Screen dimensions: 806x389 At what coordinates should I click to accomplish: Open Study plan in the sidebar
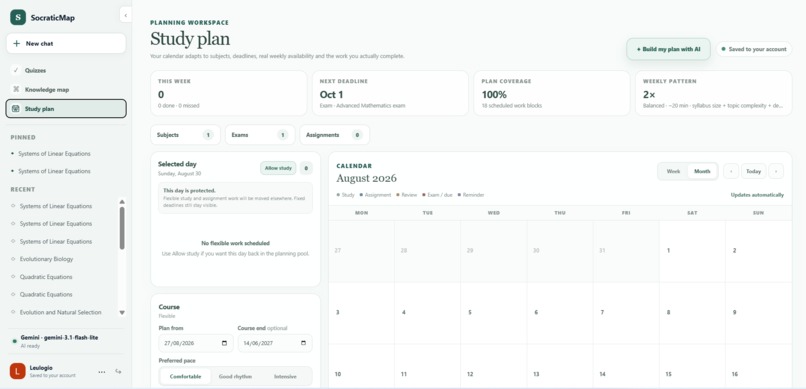(66, 109)
